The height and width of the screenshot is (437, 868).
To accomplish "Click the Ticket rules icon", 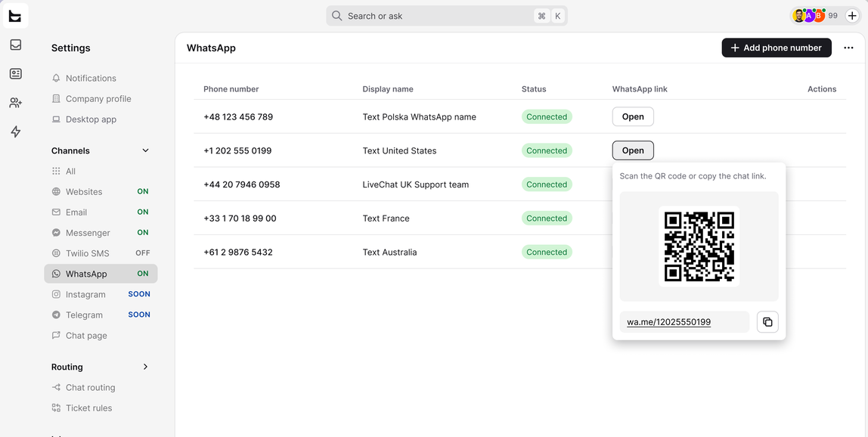I will pyautogui.click(x=56, y=408).
